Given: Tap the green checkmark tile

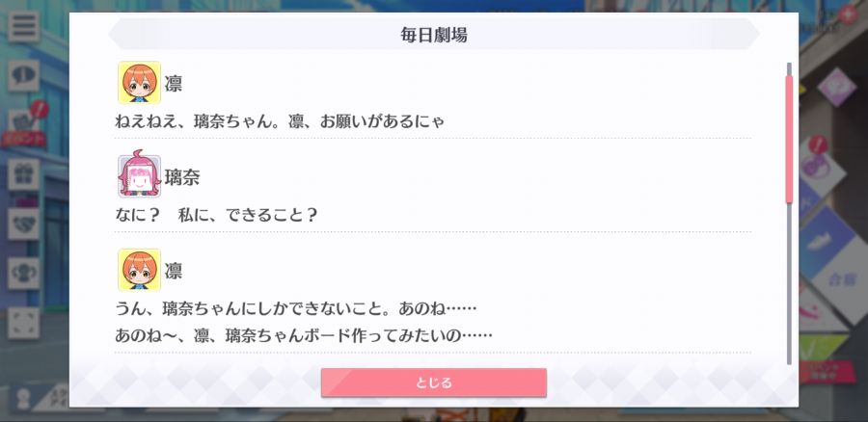Looking at the screenshot, I should (824, 346).
